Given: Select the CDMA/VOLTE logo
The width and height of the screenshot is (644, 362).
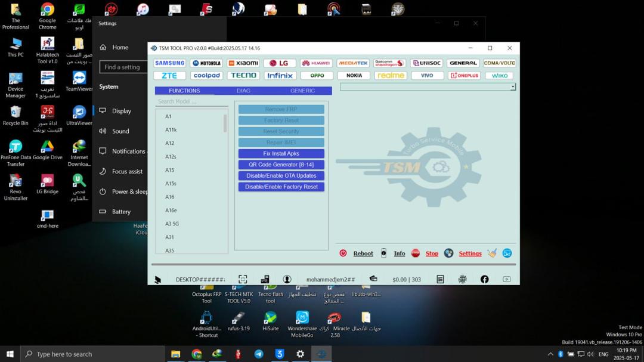Looking at the screenshot, I should (x=500, y=63).
